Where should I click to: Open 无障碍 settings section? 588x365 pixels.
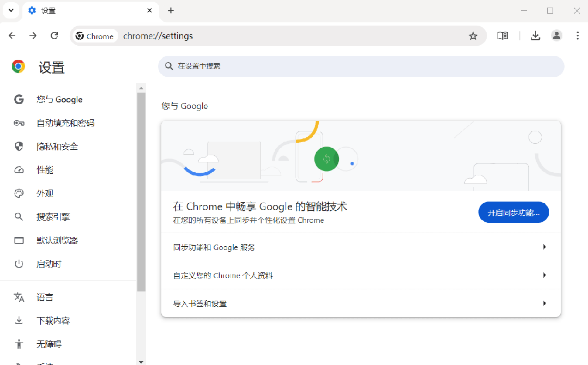click(x=68, y=344)
